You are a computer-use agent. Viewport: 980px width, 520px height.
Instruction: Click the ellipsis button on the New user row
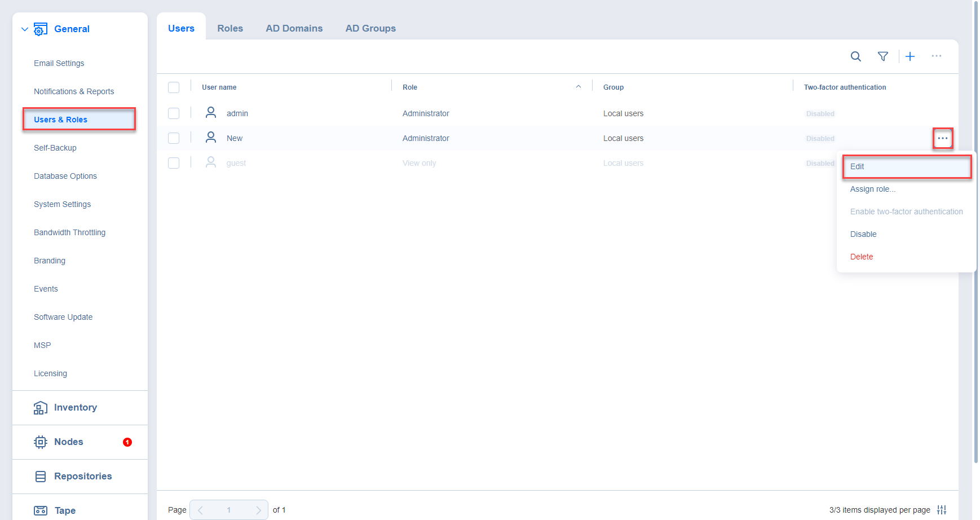(x=942, y=138)
